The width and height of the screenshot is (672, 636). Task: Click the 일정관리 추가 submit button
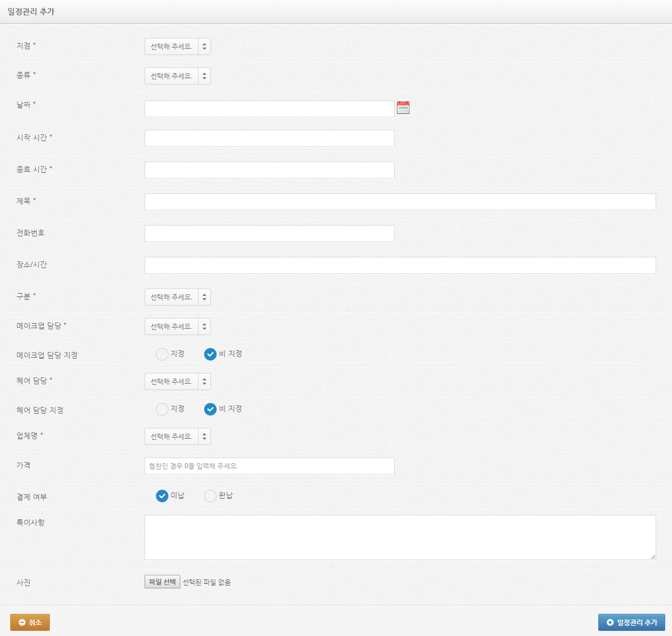tap(631, 622)
